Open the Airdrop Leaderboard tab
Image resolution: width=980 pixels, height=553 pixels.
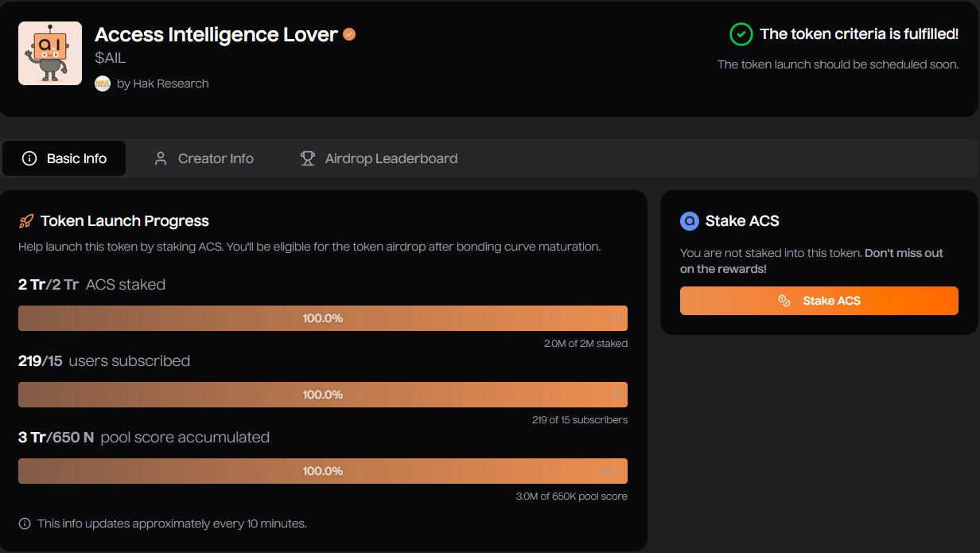(x=379, y=158)
